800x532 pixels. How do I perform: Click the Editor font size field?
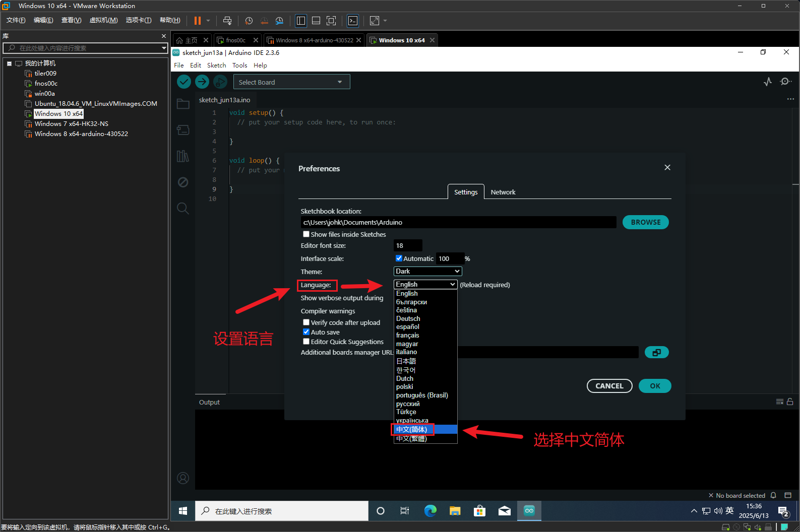coord(407,245)
